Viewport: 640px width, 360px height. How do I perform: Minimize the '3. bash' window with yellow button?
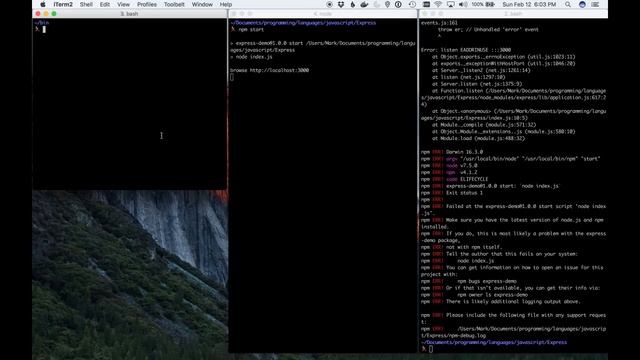click(46, 14)
